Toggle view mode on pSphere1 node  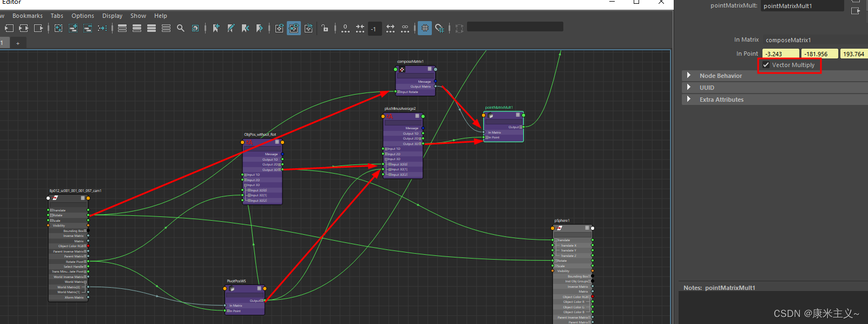(x=587, y=228)
